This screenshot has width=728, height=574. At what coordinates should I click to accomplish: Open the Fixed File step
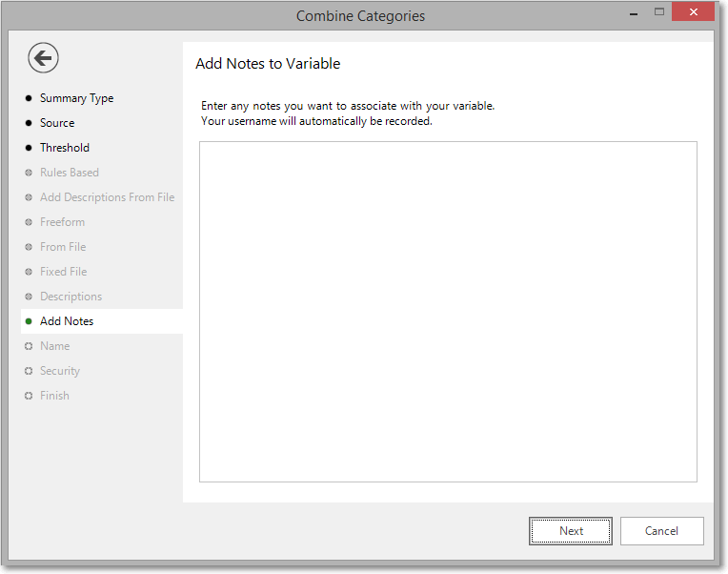(x=63, y=271)
